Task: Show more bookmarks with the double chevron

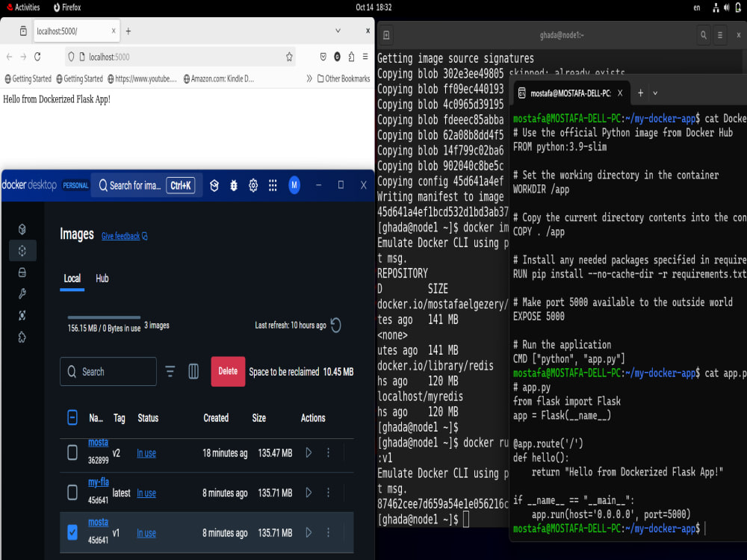Action: (309, 78)
